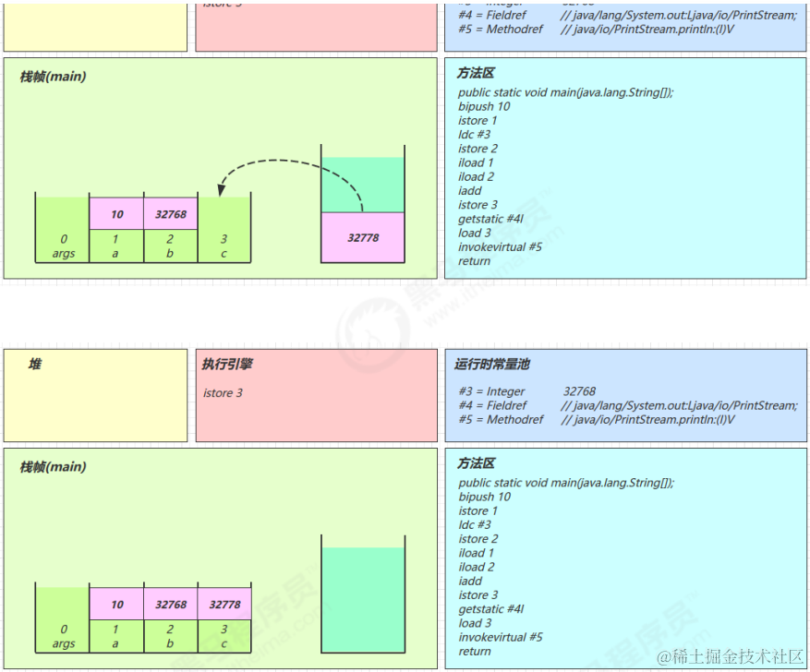Click value 32768 in the runtime constant pool

point(579,391)
